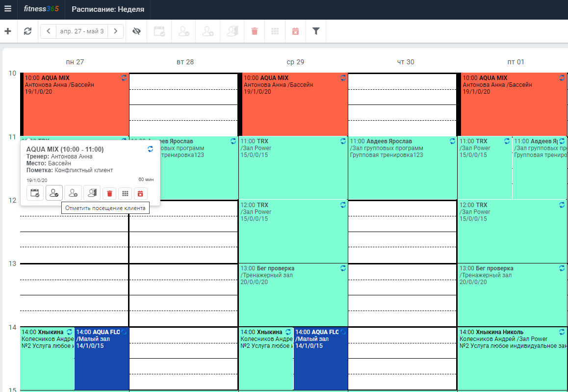Open Friday 11:00 TRX class
This screenshot has height=392, width=568.
485,168
